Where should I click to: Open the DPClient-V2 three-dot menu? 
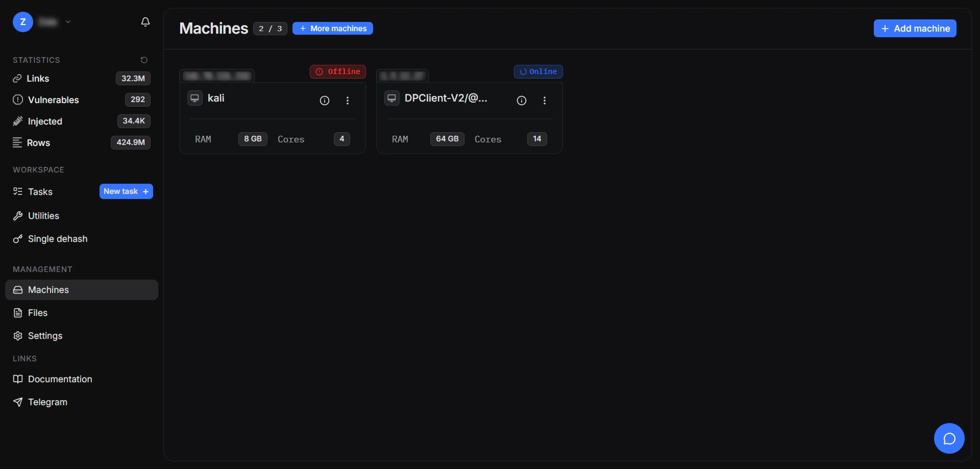pos(544,101)
